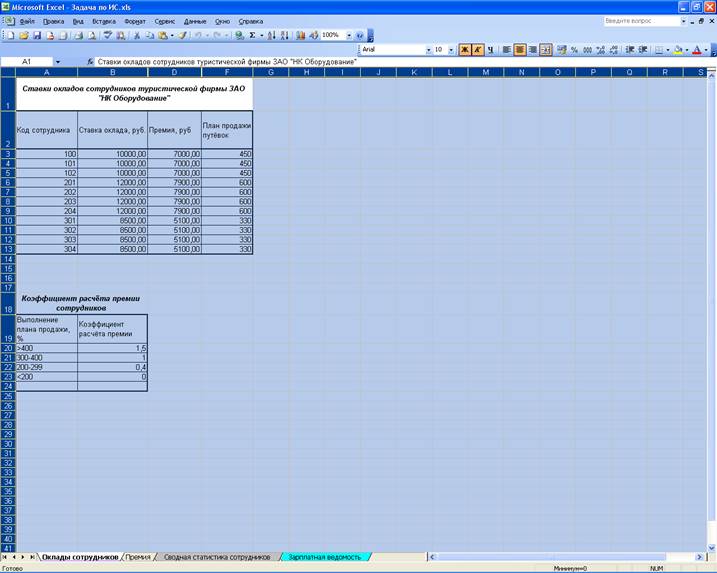Viewport: 717px width, 573px height.
Task: Switch to Зарплатная ведомость sheet tab
Action: (x=325, y=557)
